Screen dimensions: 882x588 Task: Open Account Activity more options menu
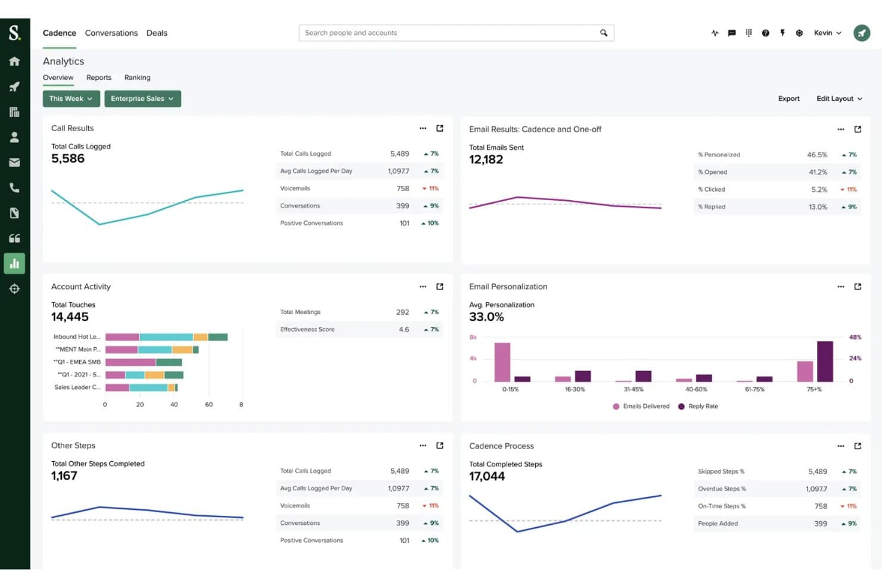423,287
